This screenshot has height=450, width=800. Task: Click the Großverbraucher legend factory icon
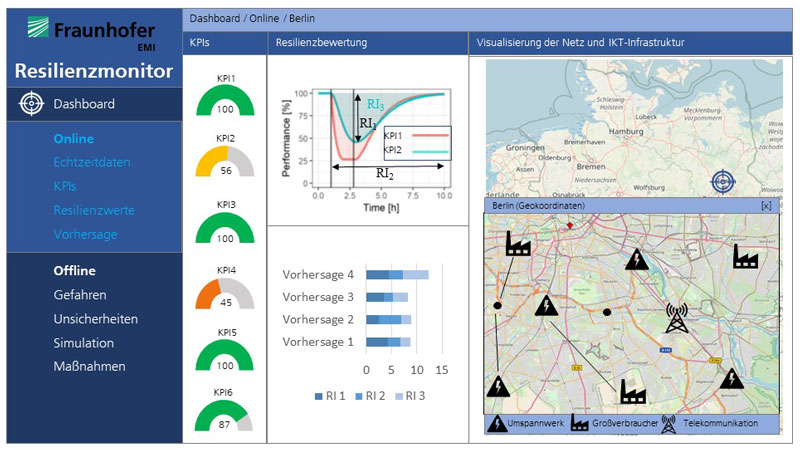(x=580, y=423)
